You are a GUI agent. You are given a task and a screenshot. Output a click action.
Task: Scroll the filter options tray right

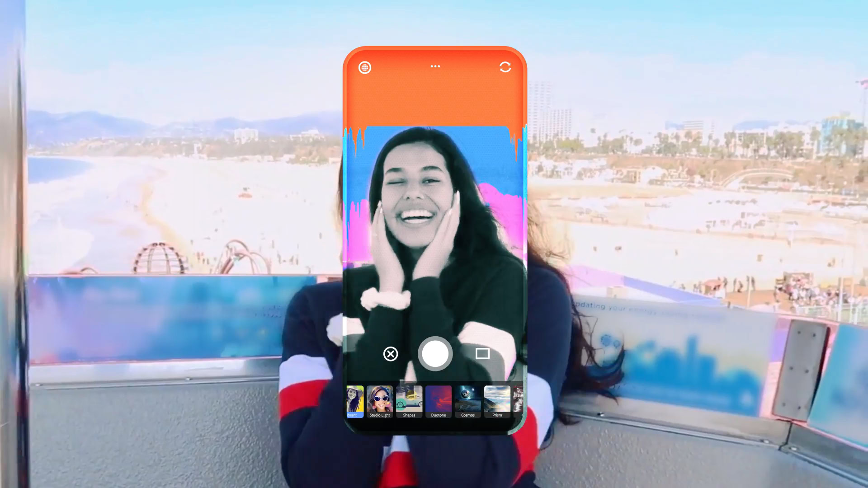517,399
